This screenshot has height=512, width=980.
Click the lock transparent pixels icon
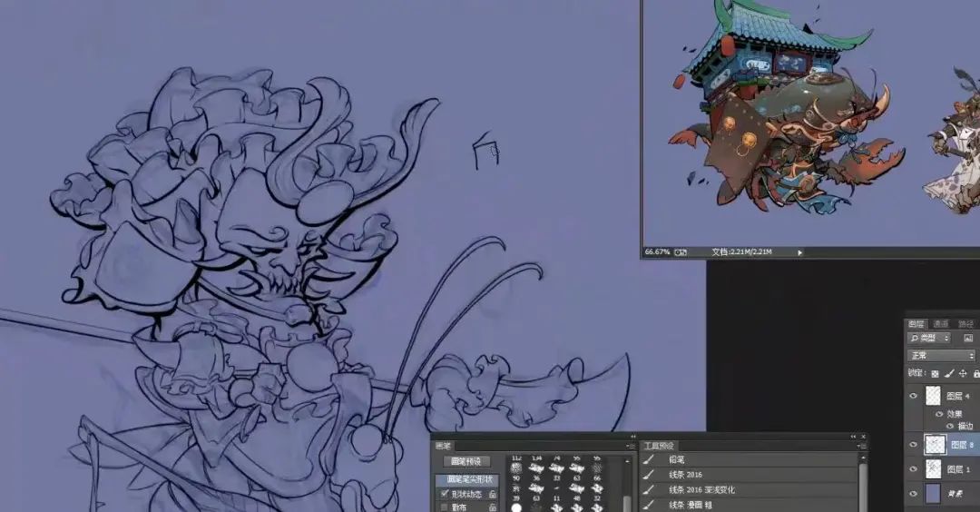click(936, 373)
